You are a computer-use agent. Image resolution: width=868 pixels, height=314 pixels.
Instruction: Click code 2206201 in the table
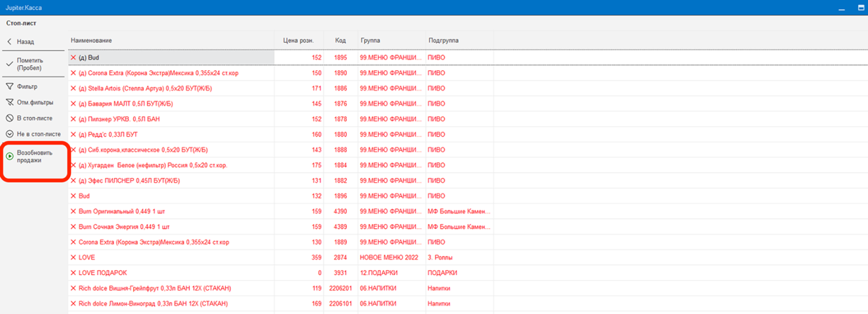tap(341, 288)
